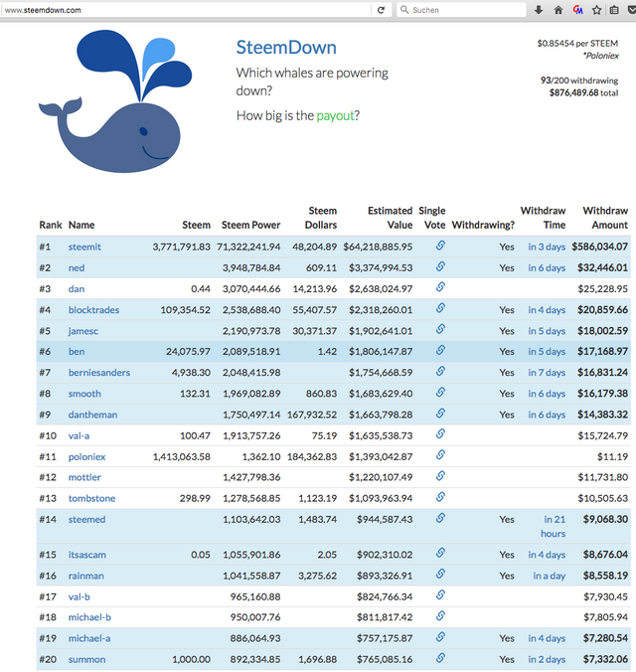
Task: Open the single vote link icon for mottler
Action: [x=440, y=476]
